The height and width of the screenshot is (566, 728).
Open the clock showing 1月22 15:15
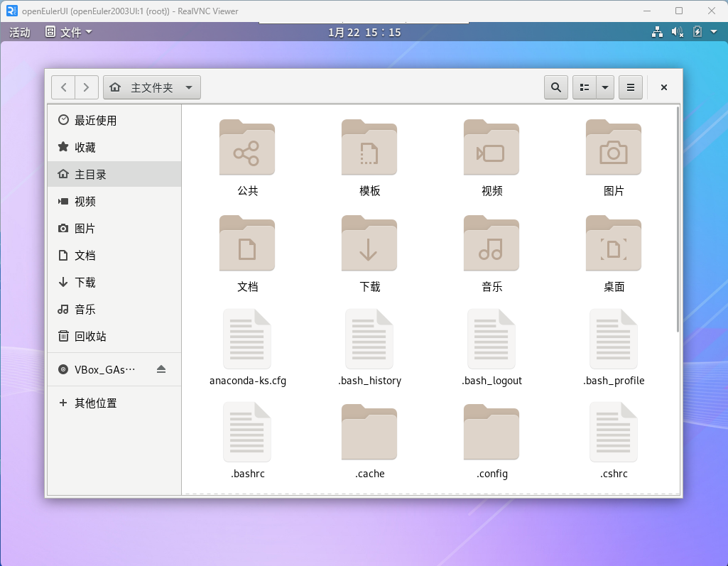[x=364, y=32]
